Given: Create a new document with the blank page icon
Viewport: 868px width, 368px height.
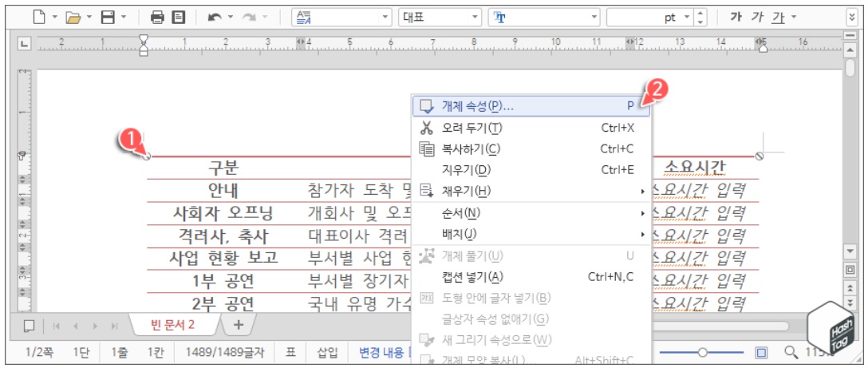Looking at the screenshot, I should pyautogui.click(x=38, y=18).
